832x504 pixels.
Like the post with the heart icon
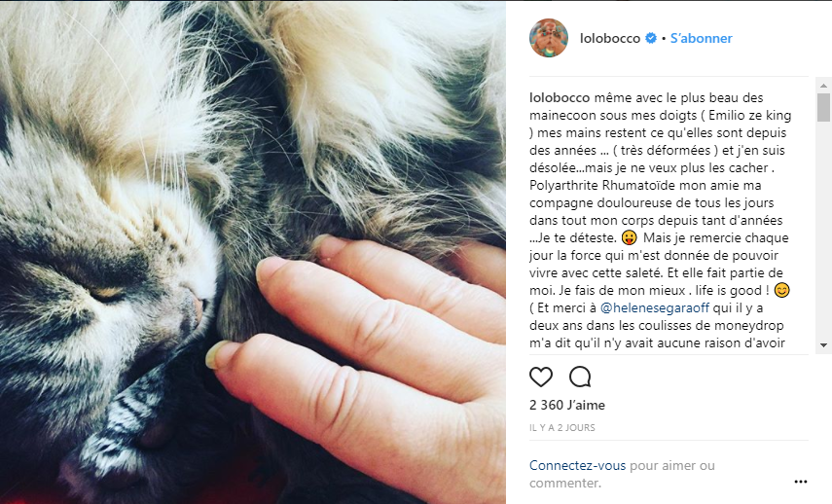point(541,378)
